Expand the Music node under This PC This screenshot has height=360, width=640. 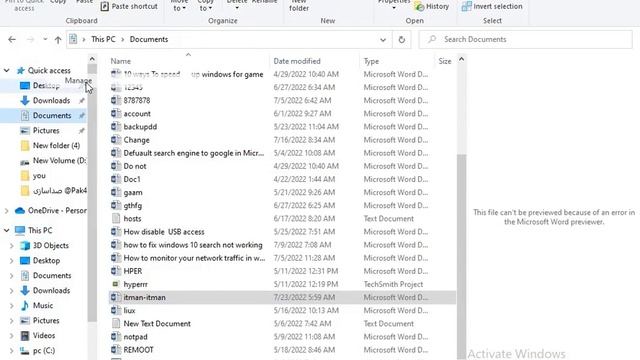11,306
